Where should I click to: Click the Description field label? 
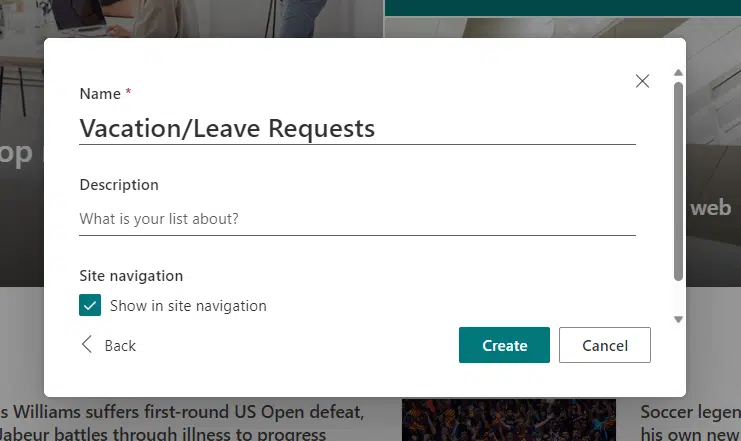(x=119, y=185)
